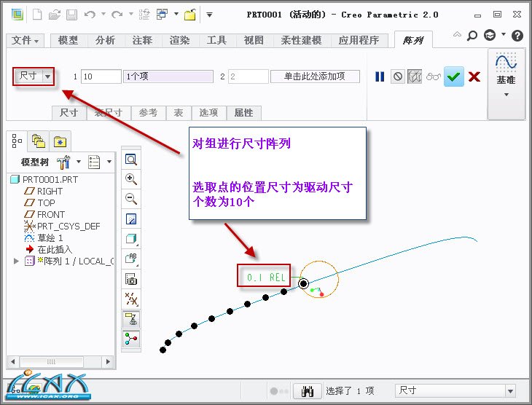532x405 pixels.
Task: Switch to the 应用程序 ribbon tab
Action: click(x=359, y=40)
